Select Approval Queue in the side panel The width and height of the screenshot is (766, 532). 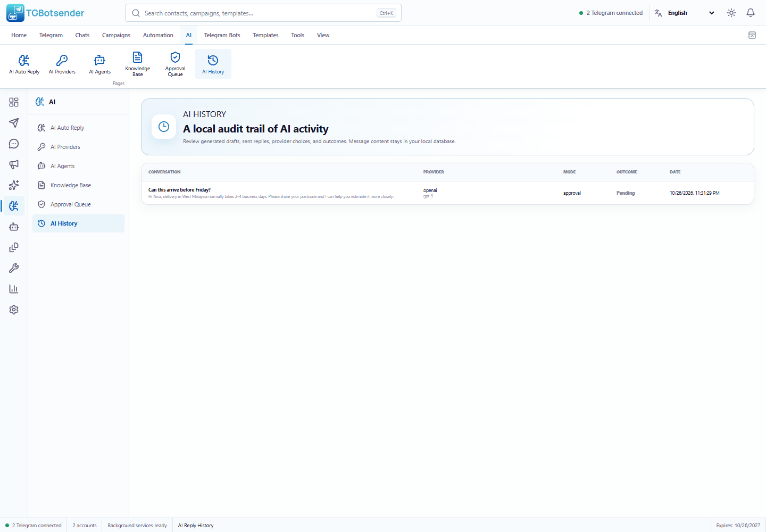78,204
